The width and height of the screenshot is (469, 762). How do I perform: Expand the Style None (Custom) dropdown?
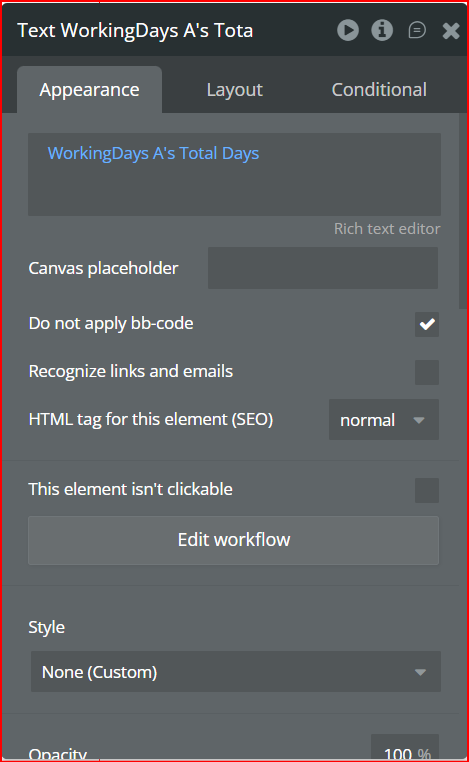coord(236,672)
